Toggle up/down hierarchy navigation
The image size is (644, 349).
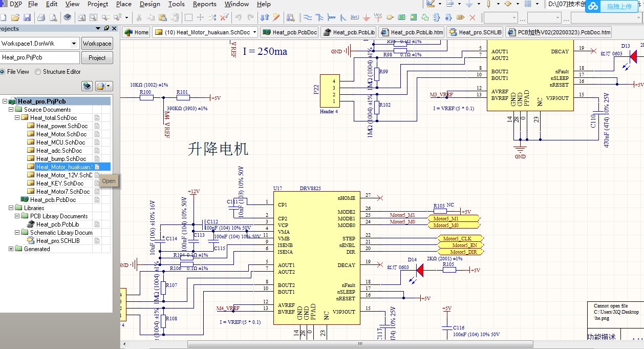pyautogui.click(x=264, y=17)
